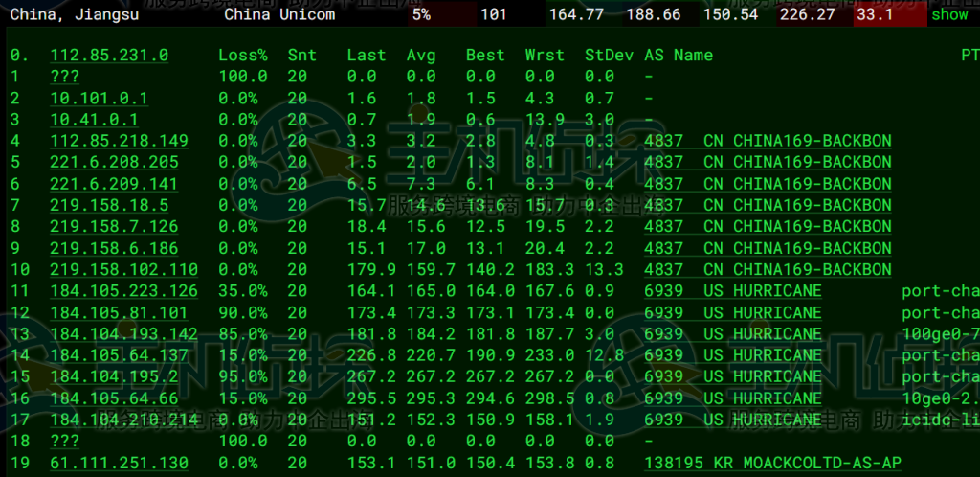Click the 'Loss%' column header
This screenshot has height=477, width=980.
[243, 56]
